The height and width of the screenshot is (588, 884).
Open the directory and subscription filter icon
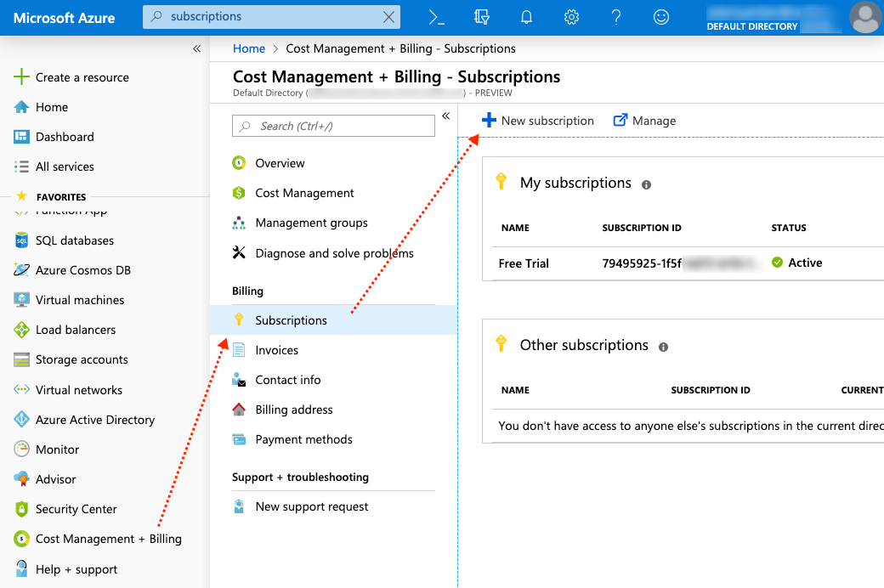point(481,18)
